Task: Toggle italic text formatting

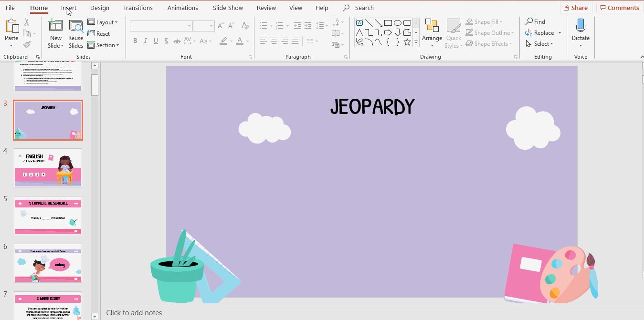Action: [145, 41]
